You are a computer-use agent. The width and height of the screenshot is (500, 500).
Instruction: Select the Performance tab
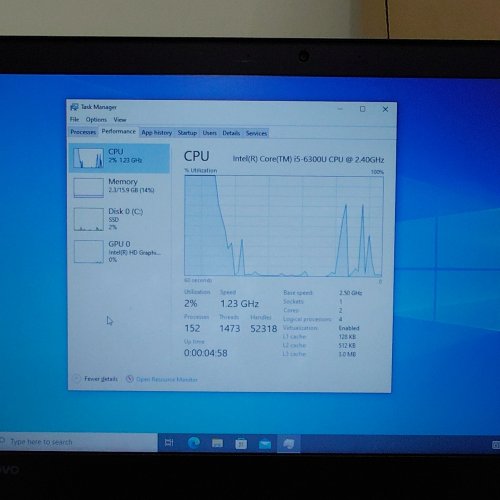click(119, 131)
